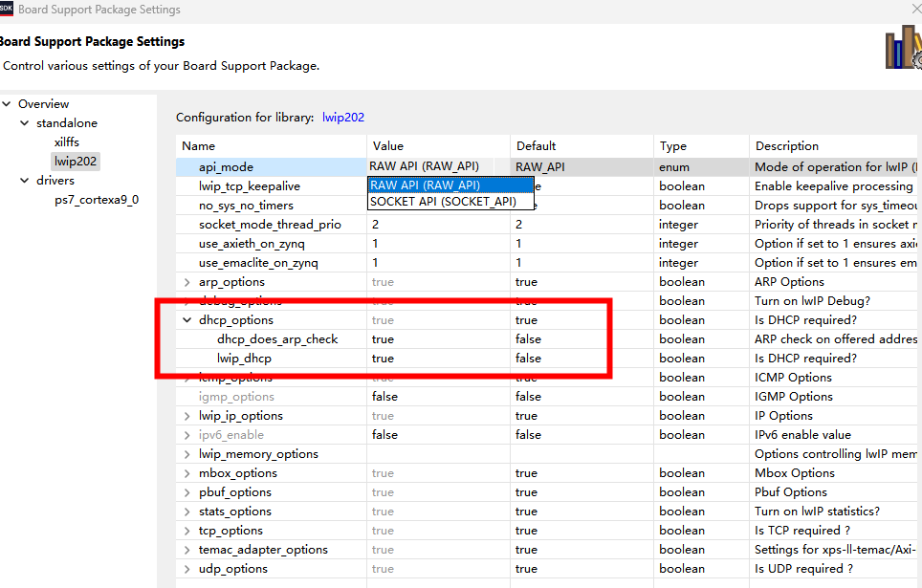Edit use_axieth_on_zynq value 1
The image size is (922, 588).
(439, 244)
